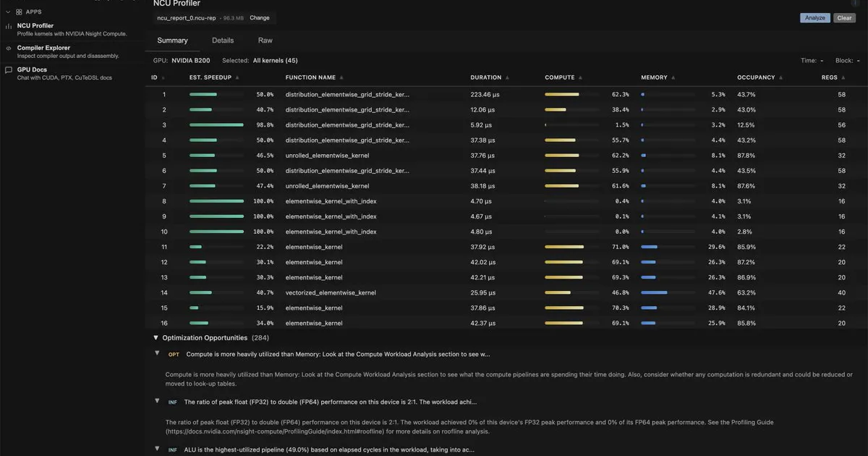Image resolution: width=868 pixels, height=456 pixels.
Task: Click Change next to the report file
Action: 260,18
